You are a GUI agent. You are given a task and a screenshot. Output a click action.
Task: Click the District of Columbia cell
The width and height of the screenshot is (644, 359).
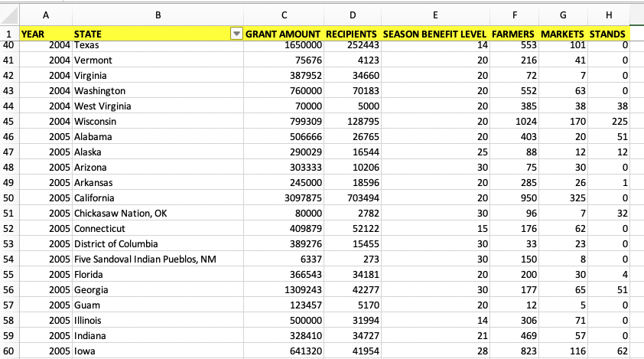[x=116, y=244]
